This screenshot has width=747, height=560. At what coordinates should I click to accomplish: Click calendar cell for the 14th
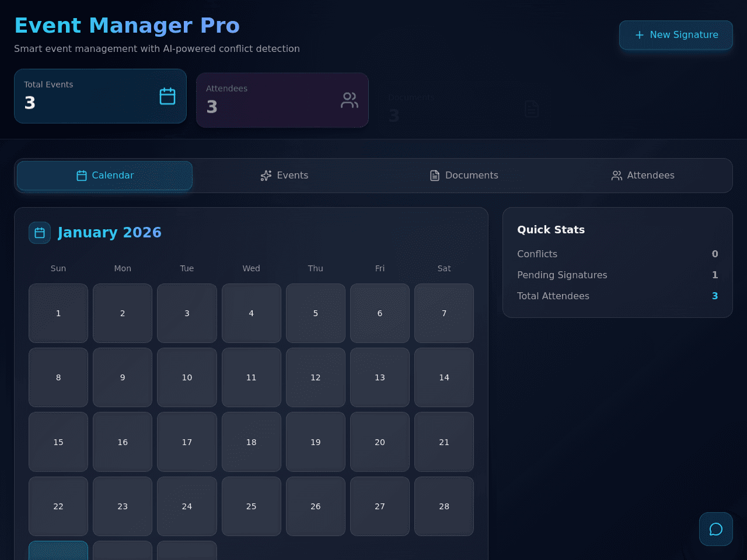tap(444, 377)
